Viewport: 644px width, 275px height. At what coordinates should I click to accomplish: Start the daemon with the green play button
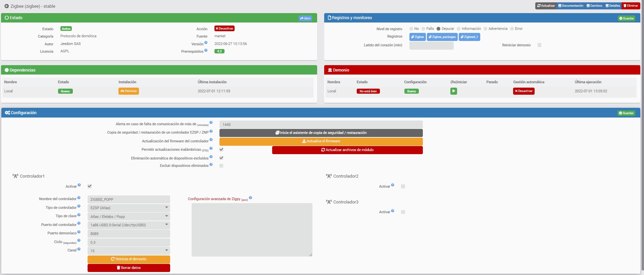click(453, 91)
